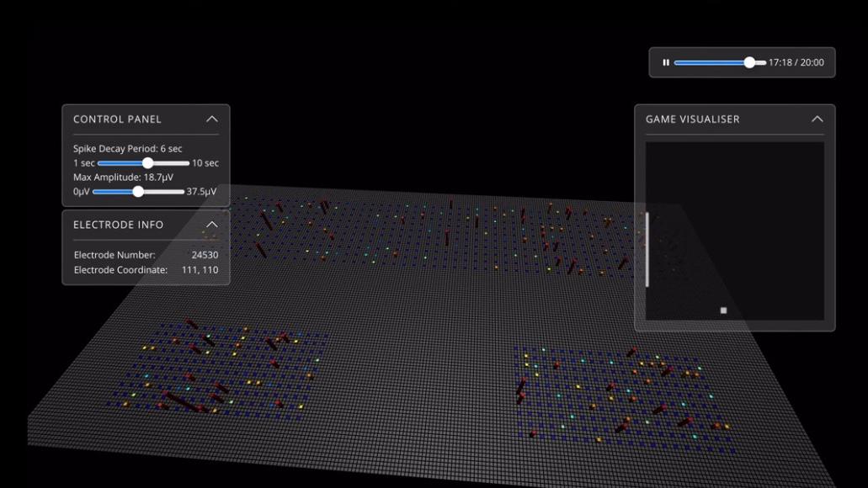
Task: Click the 10 sec slider end label
Action: [x=205, y=163]
